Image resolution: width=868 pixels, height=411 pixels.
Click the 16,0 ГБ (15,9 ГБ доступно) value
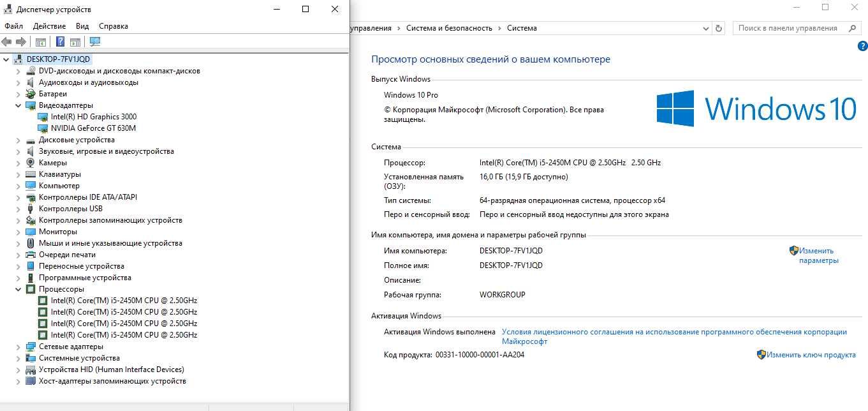524,177
